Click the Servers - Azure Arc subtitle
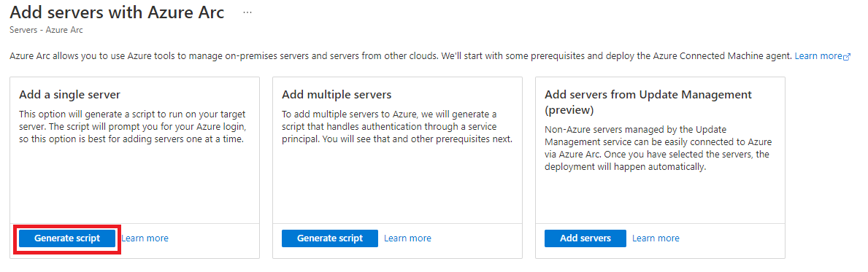The image size is (868, 272). 47,30
